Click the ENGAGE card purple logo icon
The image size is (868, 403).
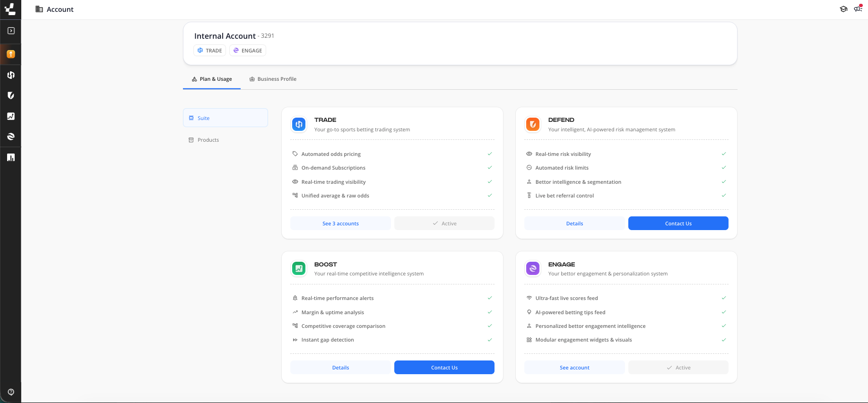[533, 268]
